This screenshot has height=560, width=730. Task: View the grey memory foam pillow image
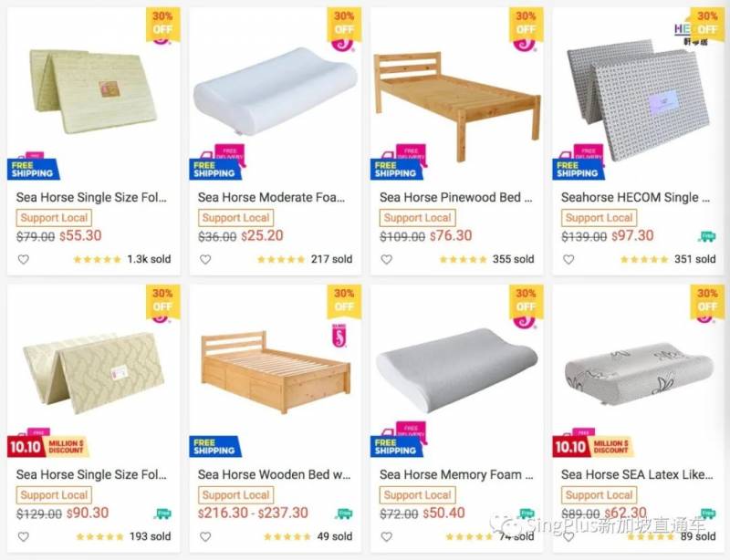point(456,368)
